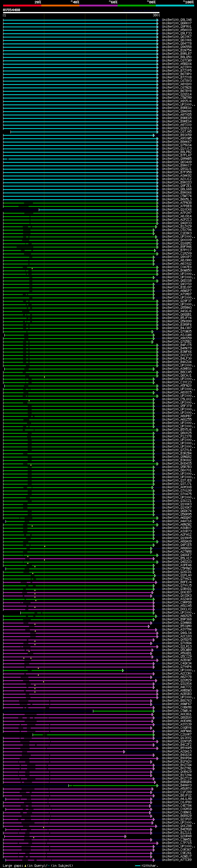Click hit label UniRef100_A3AK92
Screen dimensions: 197x868
point(177,176)
